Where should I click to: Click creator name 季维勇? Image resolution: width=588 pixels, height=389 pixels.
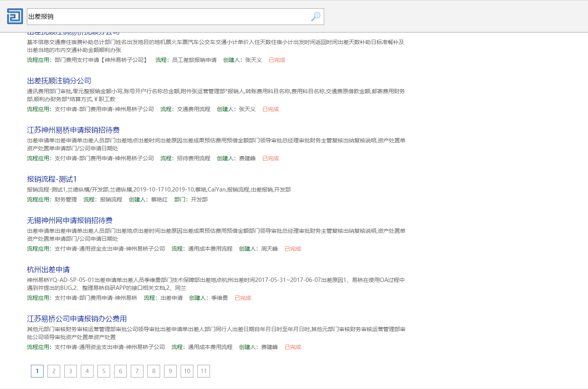[x=220, y=298]
